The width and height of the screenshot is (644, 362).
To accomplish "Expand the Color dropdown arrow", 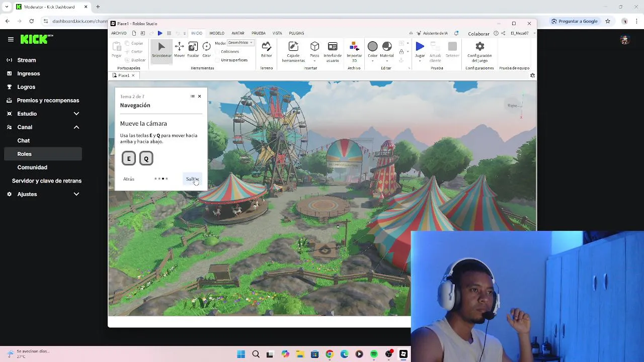I will (x=372, y=61).
